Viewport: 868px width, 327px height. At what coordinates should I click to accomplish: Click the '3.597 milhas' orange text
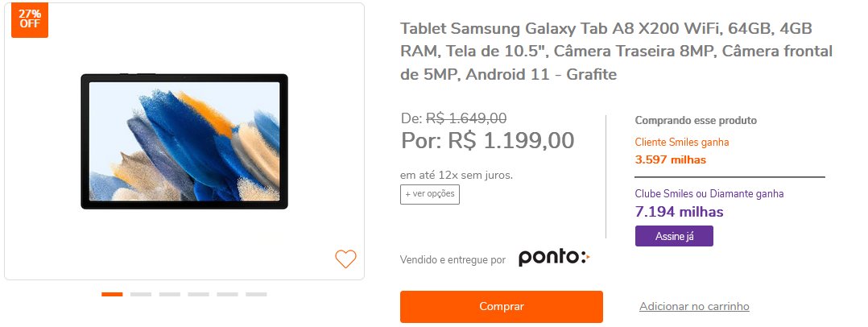tap(671, 160)
